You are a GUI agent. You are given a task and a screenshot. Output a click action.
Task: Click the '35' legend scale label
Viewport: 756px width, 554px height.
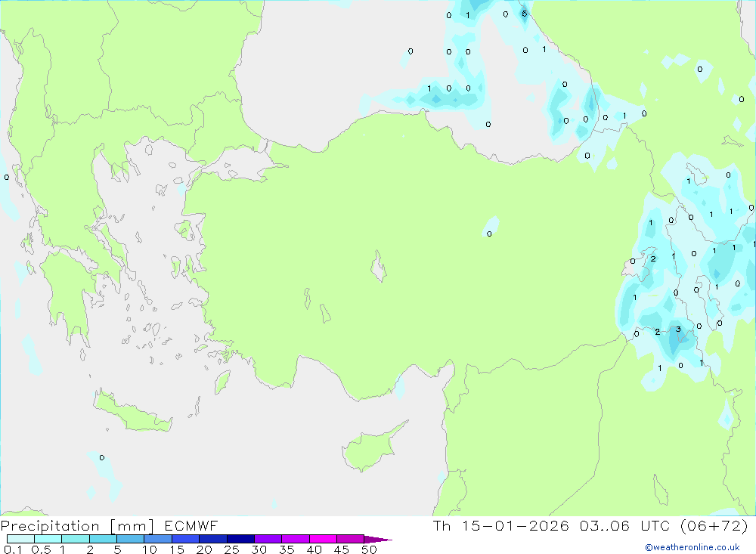coord(287,549)
